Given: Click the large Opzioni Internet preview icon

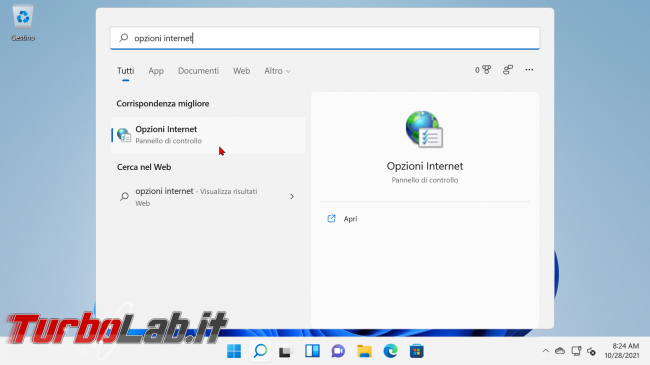Looking at the screenshot, I should click(424, 129).
